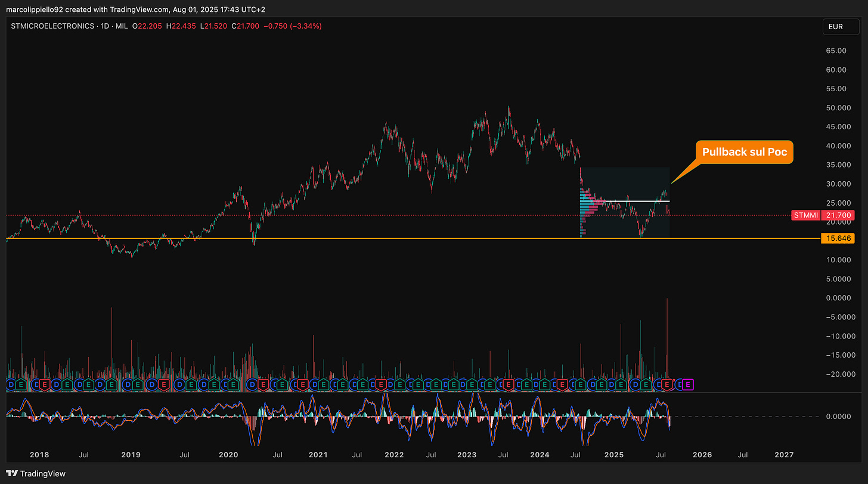The image size is (868, 484).
Task: Click the 2018 label on time axis
Action: point(39,454)
